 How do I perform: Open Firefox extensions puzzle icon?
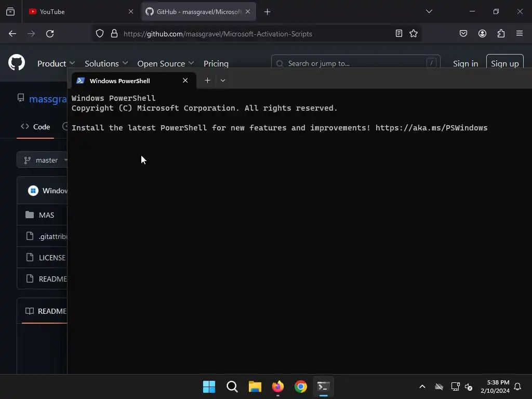pyautogui.click(x=501, y=33)
